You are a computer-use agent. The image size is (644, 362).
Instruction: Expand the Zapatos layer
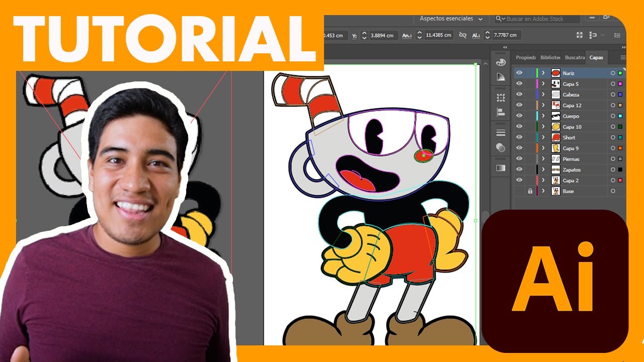[x=543, y=169]
